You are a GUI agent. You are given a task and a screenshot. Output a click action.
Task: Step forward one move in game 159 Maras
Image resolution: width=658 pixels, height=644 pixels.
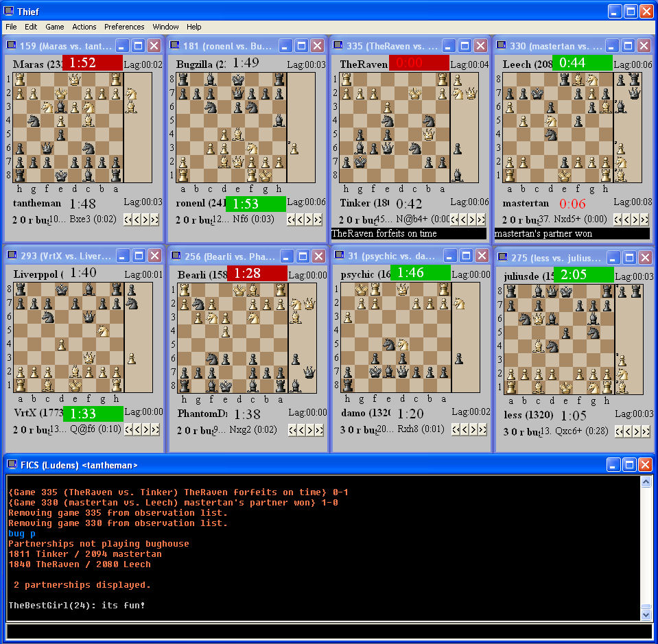(145, 219)
